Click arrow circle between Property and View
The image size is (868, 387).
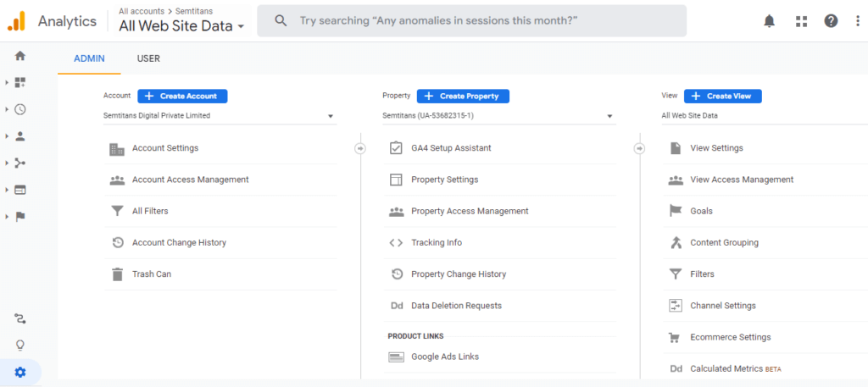639,149
